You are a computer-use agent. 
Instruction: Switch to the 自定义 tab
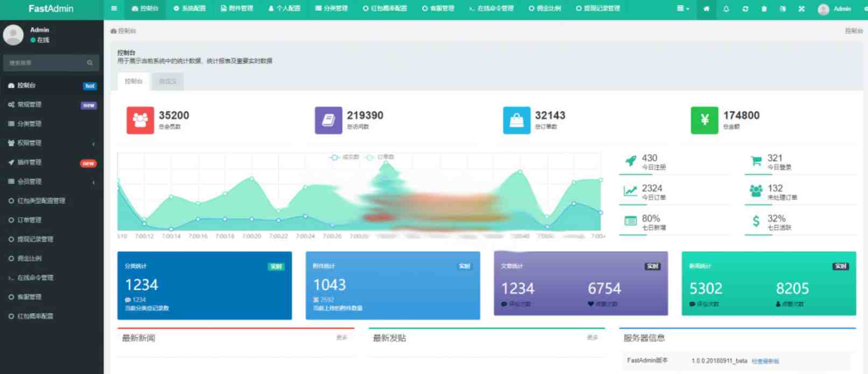click(167, 81)
